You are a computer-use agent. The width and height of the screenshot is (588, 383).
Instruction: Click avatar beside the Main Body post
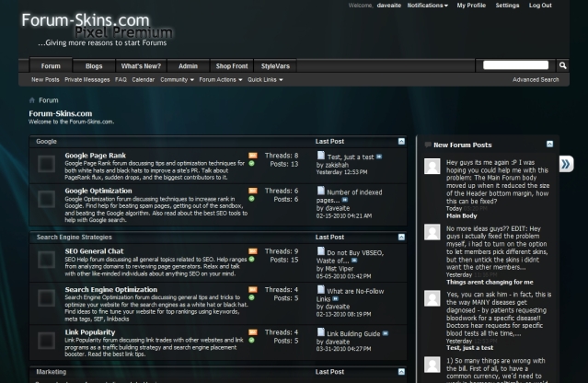click(432, 166)
